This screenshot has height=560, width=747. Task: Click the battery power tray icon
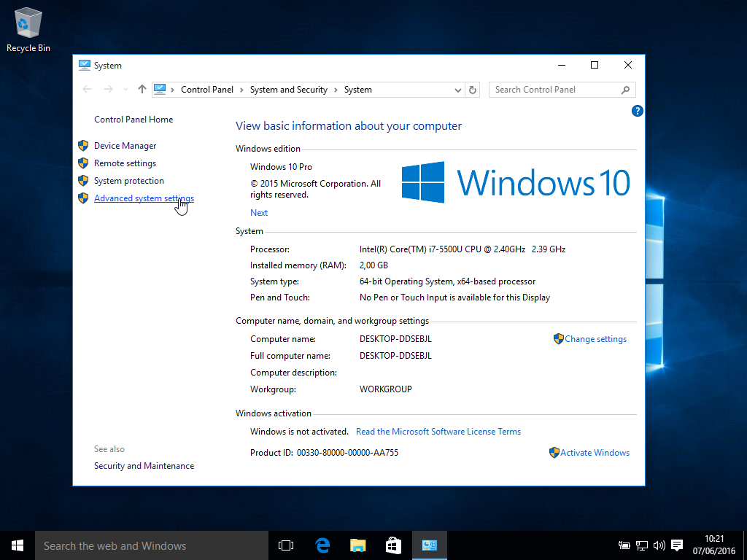click(x=624, y=545)
